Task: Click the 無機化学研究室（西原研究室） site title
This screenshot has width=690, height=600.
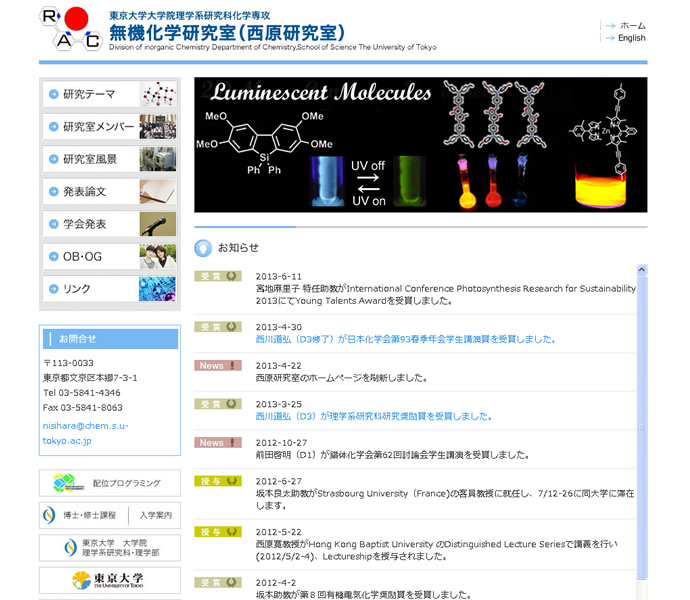Action: tap(227, 33)
